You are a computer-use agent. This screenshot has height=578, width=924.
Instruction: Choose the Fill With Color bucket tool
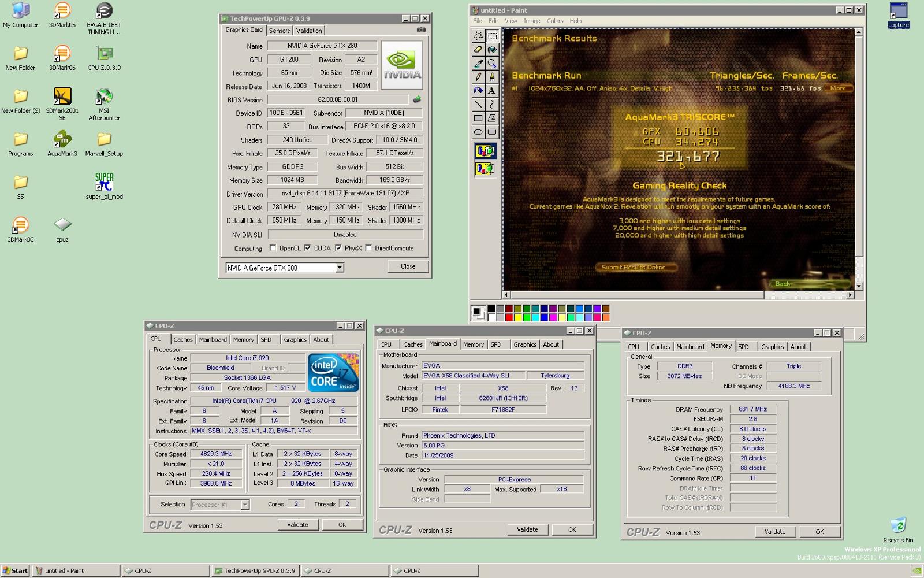pyautogui.click(x=492, y=50)
